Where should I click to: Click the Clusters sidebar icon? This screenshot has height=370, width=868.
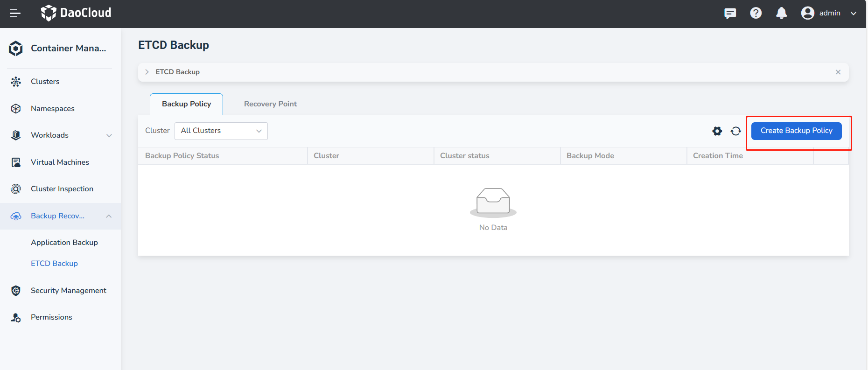tap(16, 82)
